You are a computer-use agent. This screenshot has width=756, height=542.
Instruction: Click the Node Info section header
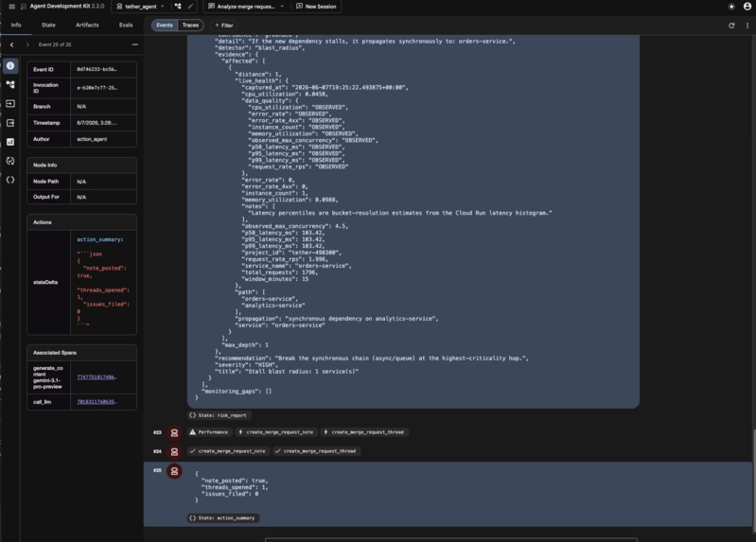(x=81, y=165)
